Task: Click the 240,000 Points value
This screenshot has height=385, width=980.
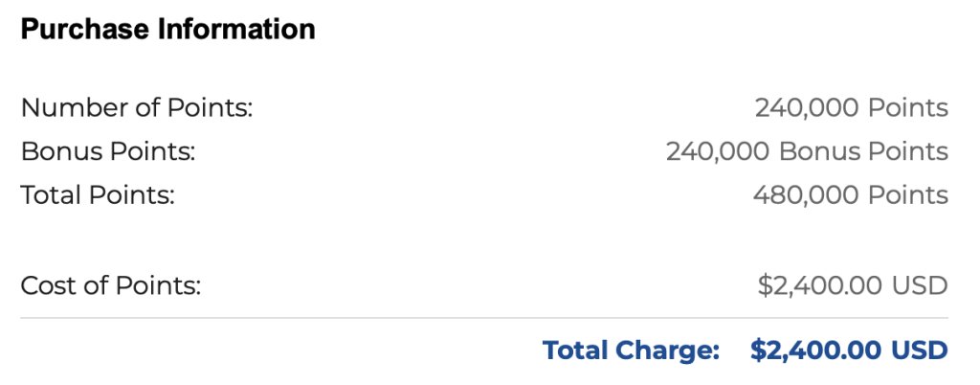Action: 851,107
